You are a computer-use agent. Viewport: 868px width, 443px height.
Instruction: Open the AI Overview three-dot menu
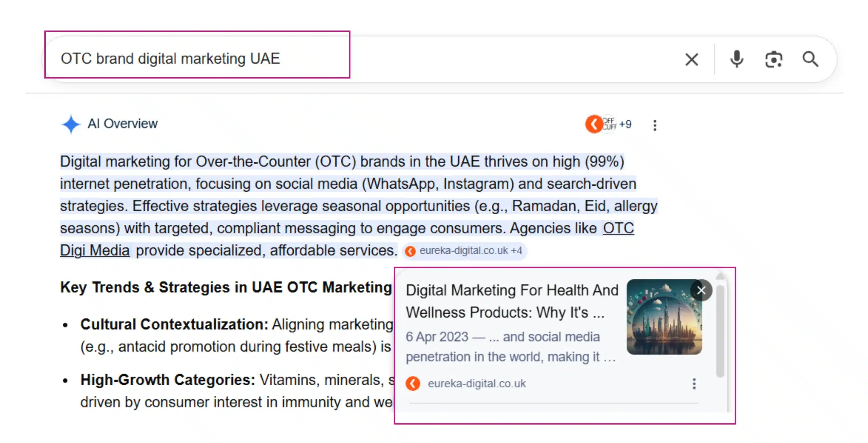655,125
